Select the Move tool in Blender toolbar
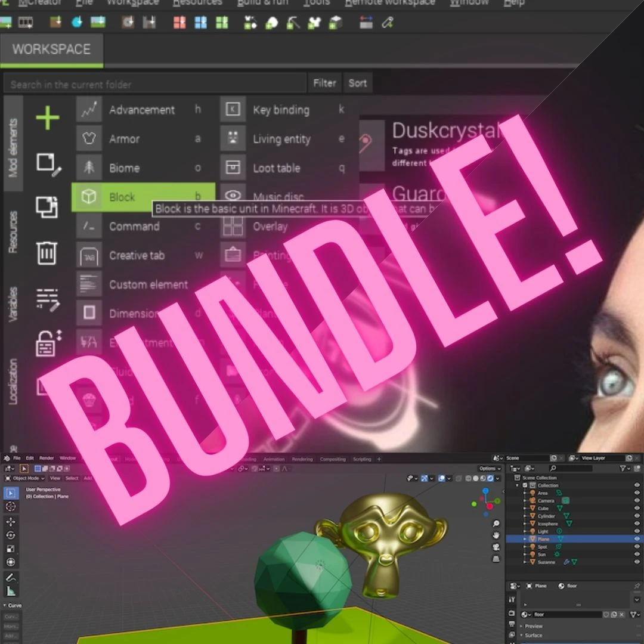The height and width of the screenshot is (644, 644). (11, 522)
